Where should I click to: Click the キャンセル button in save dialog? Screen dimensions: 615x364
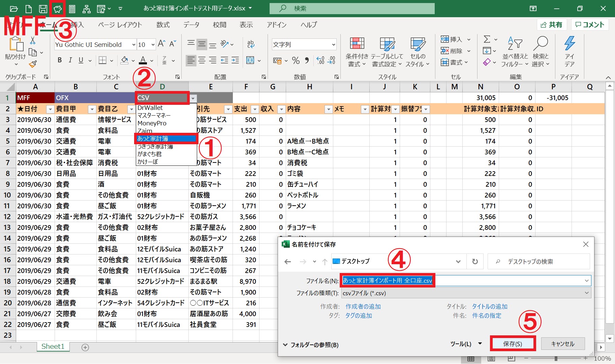click(563, 344)
